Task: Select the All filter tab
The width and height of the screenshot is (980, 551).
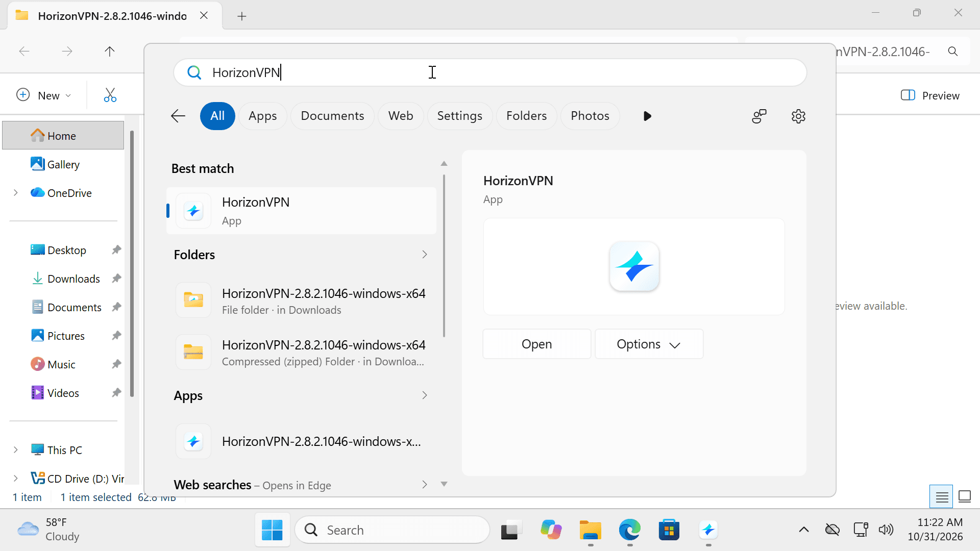Action: tap(217, 116)
